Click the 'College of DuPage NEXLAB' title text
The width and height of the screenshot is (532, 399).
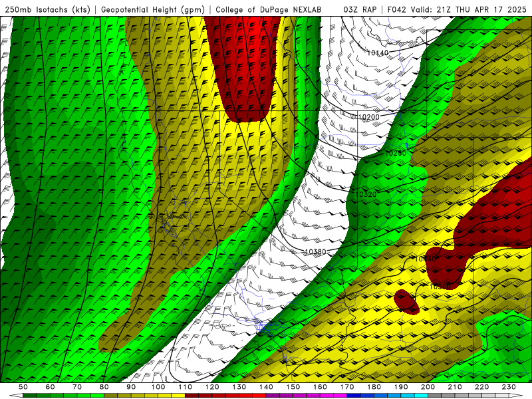[269, 9]
